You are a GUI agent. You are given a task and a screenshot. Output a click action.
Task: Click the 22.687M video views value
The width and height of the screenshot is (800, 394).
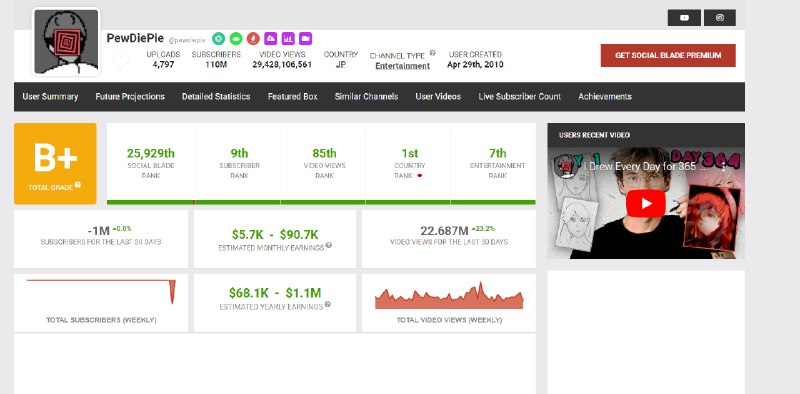click(x=444, y=231)
